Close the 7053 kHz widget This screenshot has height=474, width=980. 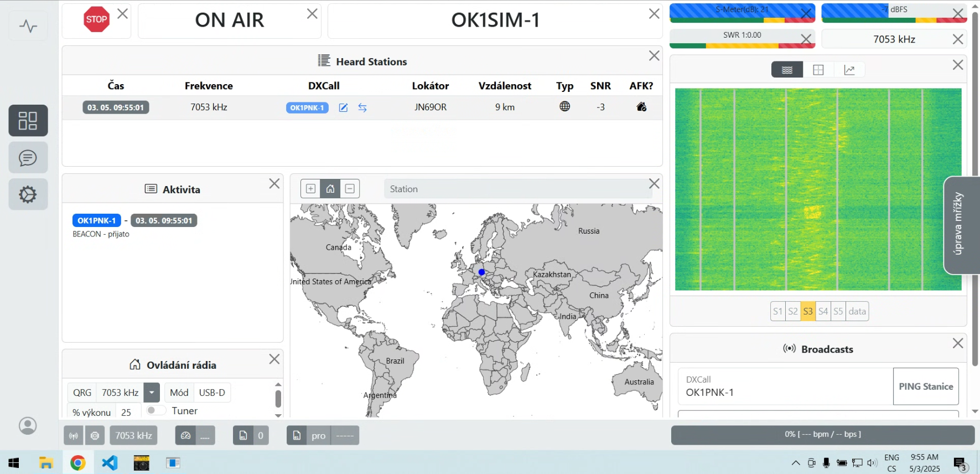958,39
